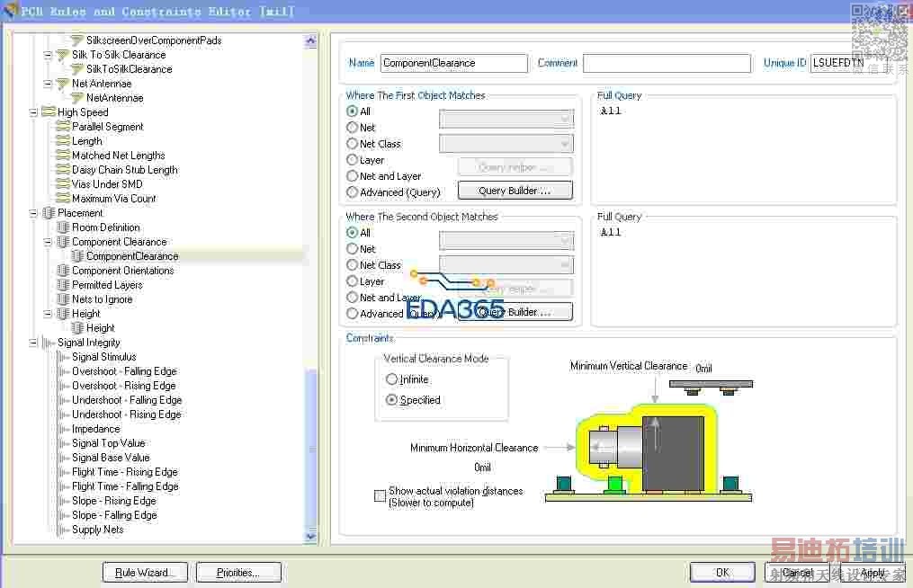Click the Supply Nets rule icon
Viewport: 913px width, 588px height.
tap(64, 530)
